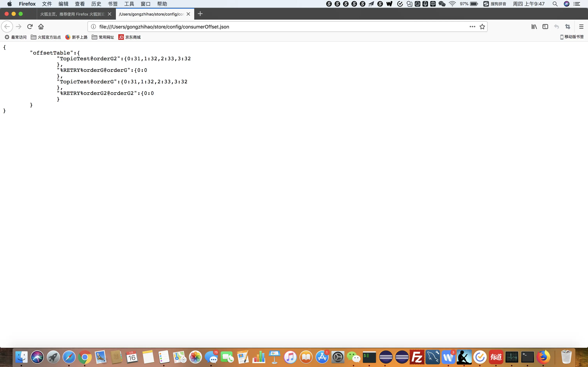Bookmark this page with star icon
This screenshot has width=588, height=367.
(482, 27)
